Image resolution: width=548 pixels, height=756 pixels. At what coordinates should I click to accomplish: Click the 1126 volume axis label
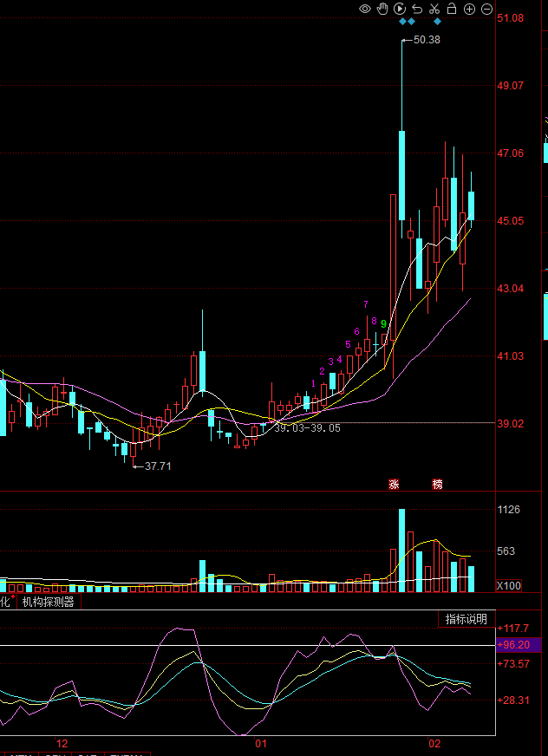pos(509,510)
